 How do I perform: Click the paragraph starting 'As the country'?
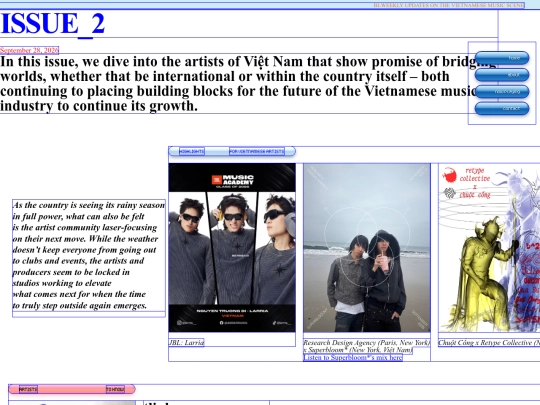[x=89, y=255]
